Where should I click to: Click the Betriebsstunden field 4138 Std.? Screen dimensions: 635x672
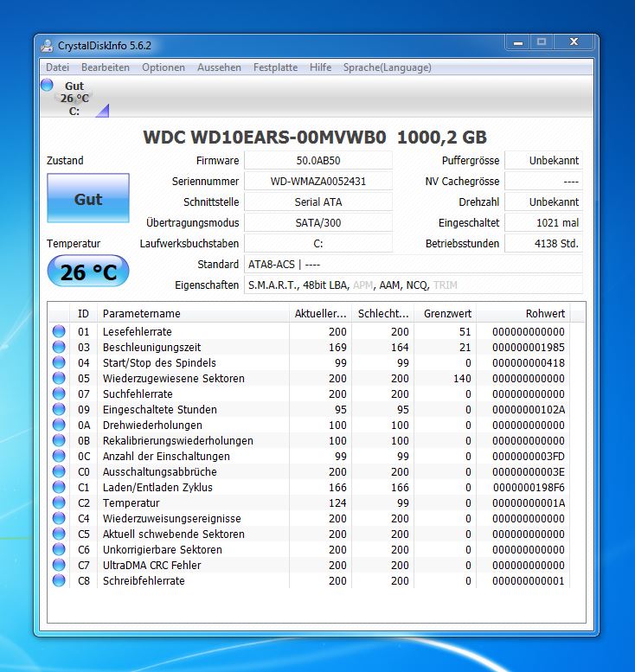543,243
